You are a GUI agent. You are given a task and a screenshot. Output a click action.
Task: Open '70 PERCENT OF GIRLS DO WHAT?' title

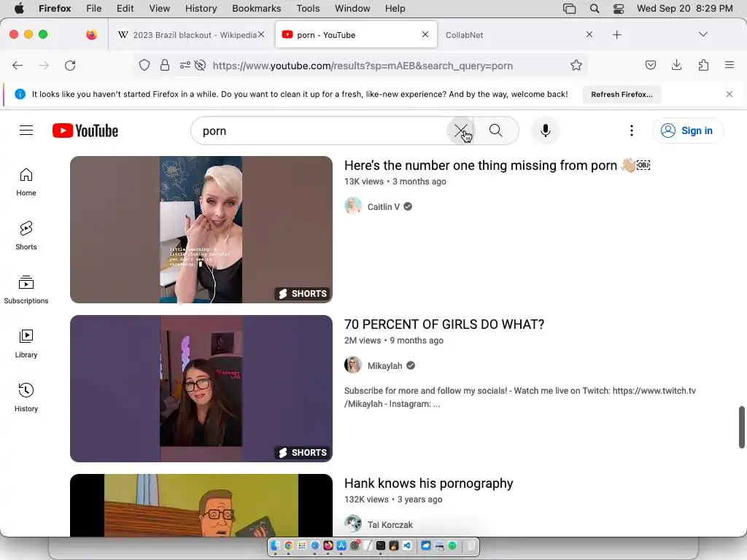click(444, 324)
